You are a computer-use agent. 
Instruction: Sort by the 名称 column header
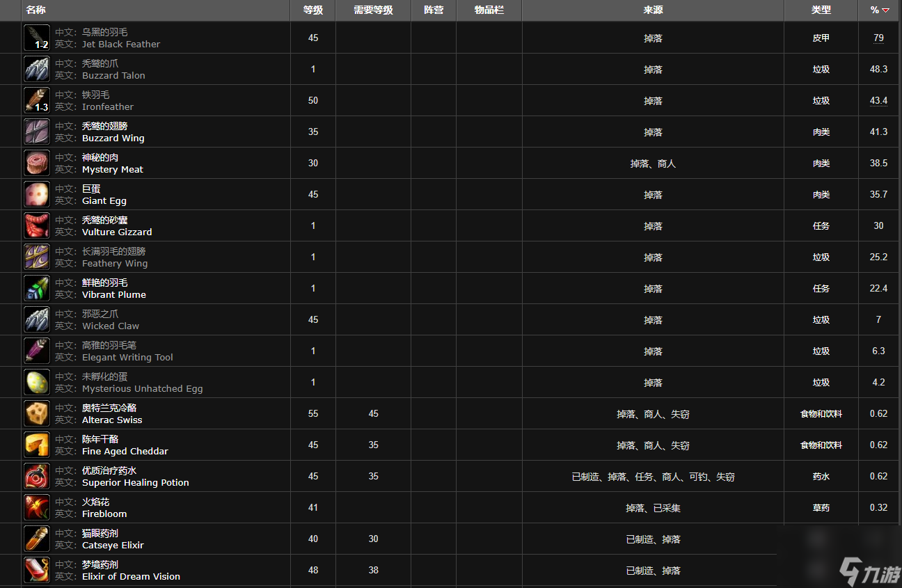click(x=35, y=10)
